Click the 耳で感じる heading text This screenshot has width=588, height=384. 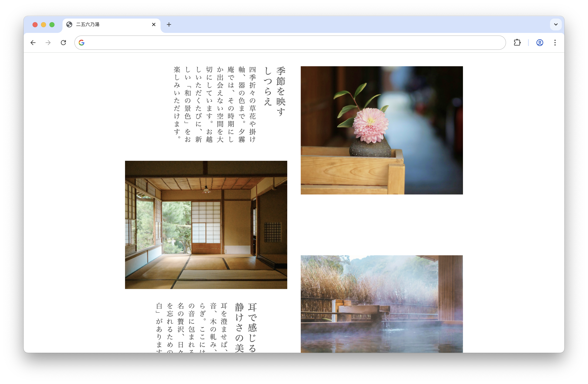[252, 327]
